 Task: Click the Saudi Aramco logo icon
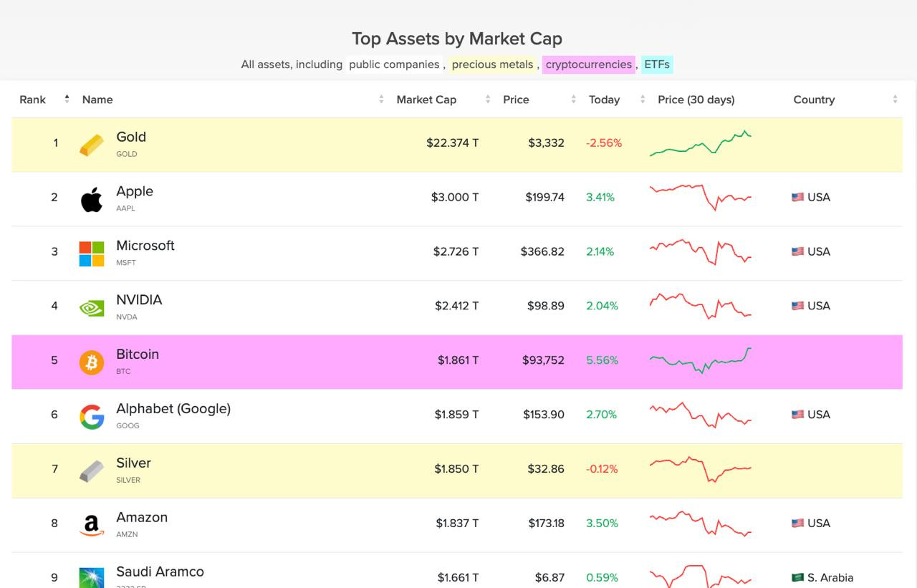click(x=92, y=578)
